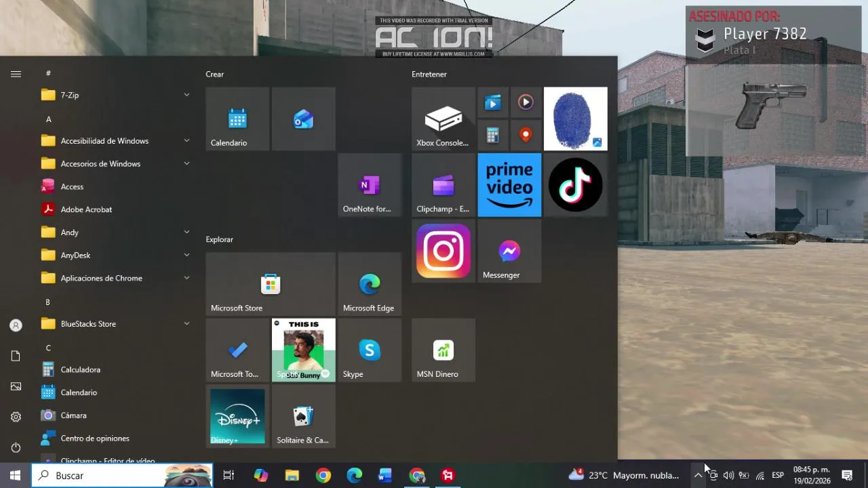The width and height of the screenshot is (868, 488).
Task: Open the Documents sidebar button
Action: tap(16, 356)
